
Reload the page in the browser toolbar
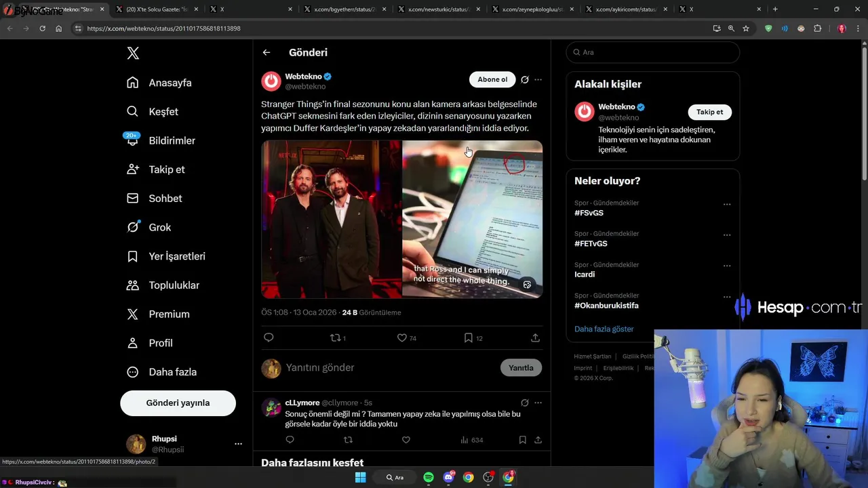[x=42, y=28]
